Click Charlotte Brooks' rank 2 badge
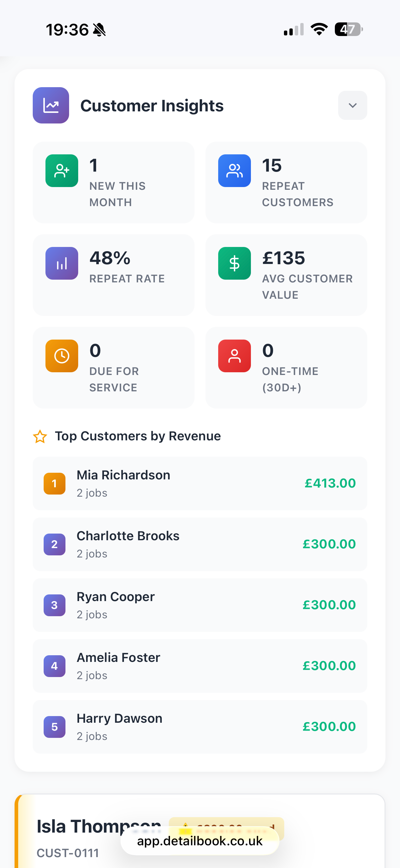The width and height of the screenshot is (400, 868). tap(54, 544)
